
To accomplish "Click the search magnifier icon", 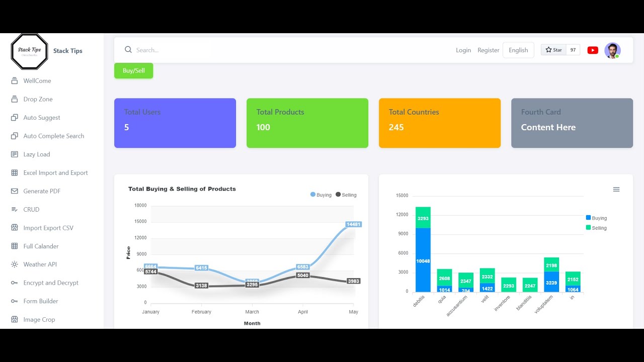I will click(128, 50).
